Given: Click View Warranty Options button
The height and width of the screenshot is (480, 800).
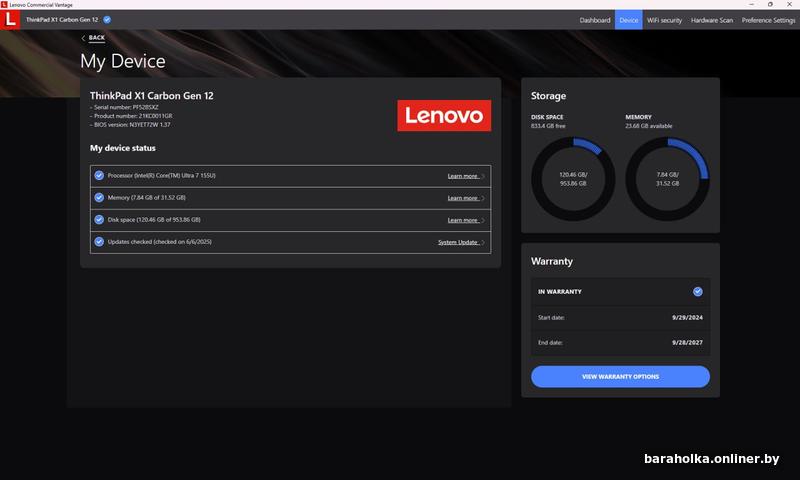Looking at the screenshot, I should pos(620,376).
